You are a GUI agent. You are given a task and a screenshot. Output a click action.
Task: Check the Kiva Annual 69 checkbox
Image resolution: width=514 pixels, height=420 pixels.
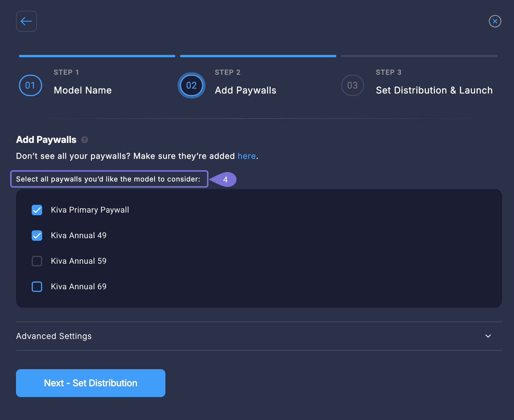tap(37, 286)
